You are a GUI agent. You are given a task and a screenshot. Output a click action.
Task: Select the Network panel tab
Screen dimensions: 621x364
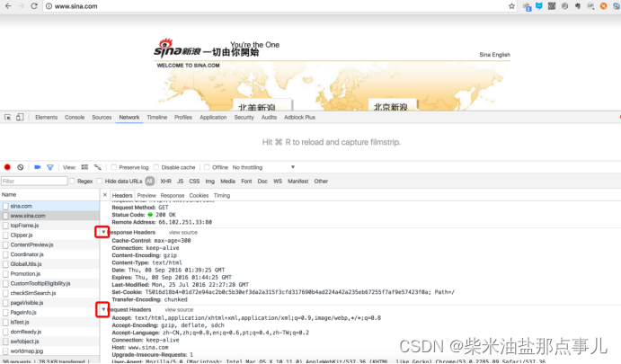pos(129,117)
